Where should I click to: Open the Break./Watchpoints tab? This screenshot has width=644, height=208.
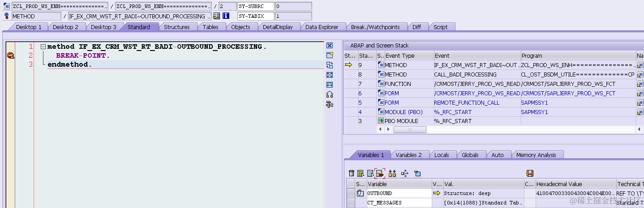point(375,27)
